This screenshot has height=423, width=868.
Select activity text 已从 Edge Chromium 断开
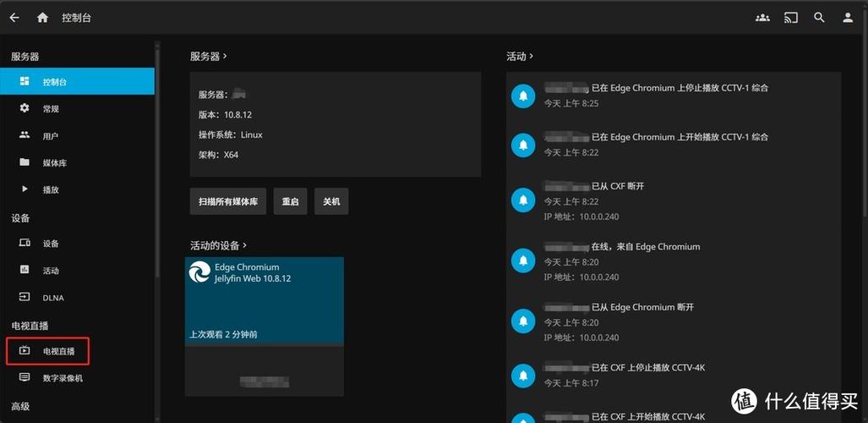pyautogui.click(x=642, y=307)
